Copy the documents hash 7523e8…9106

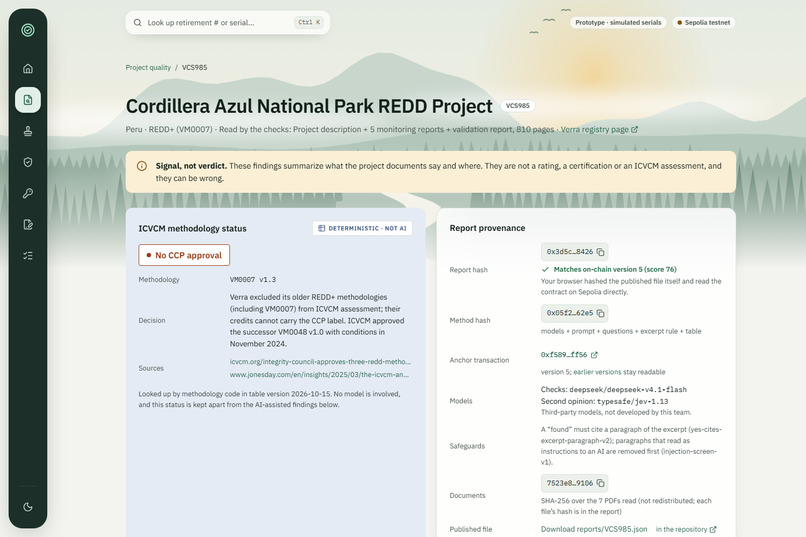pyautogui.click(x=600, y=483)
